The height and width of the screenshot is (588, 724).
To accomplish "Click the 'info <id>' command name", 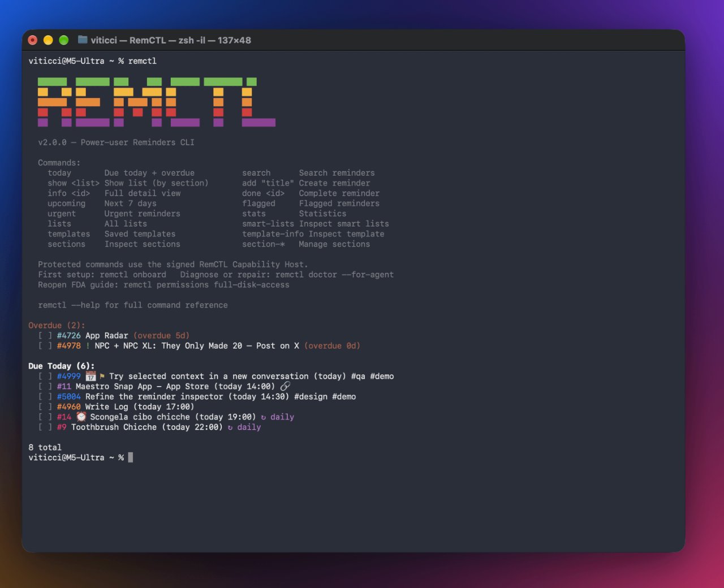I will pyautogui.click(x=69, y=193).
